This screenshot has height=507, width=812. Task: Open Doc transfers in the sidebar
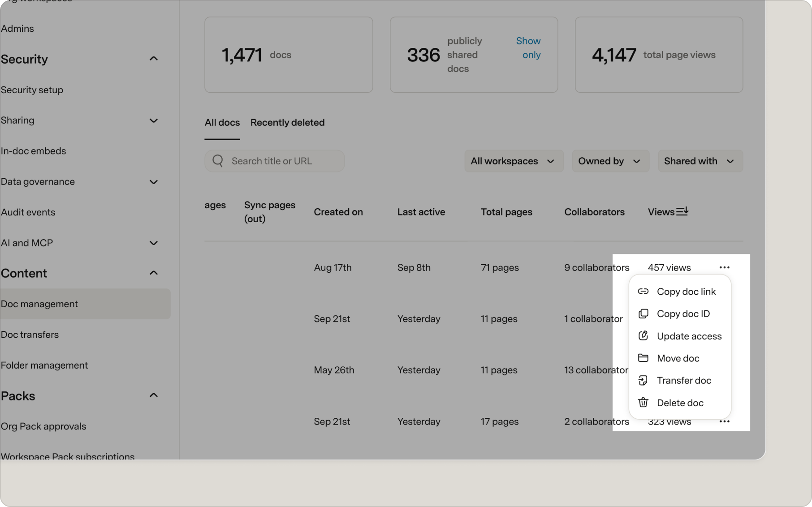pyautogui.click(x=30, y=335)
